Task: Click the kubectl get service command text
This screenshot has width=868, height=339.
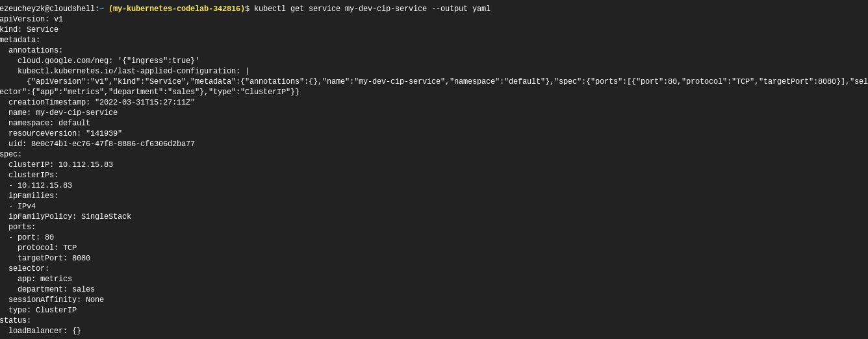Action: 372,9
